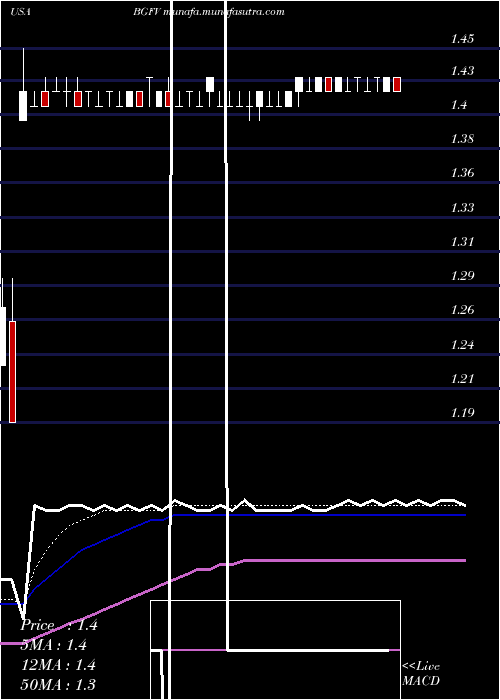
Task: Click the 1.33 price axis label
Action: [462, 207]
